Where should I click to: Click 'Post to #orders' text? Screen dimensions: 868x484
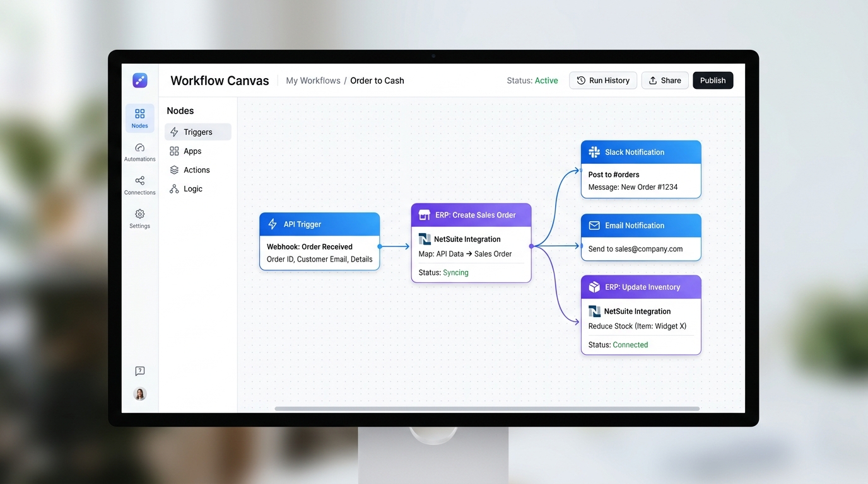click(614, 175)
